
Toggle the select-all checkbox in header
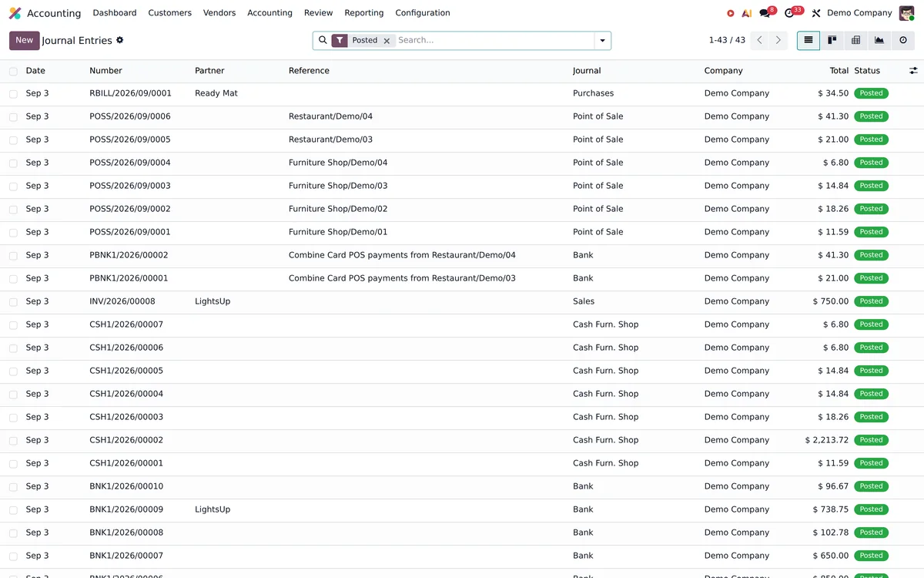(x=13, y=71)
